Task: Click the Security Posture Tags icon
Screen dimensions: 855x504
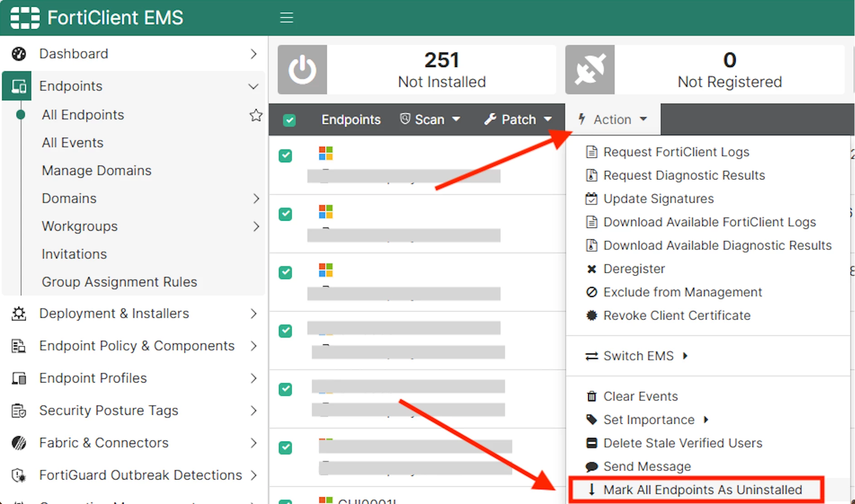Action: click(19, 411)
